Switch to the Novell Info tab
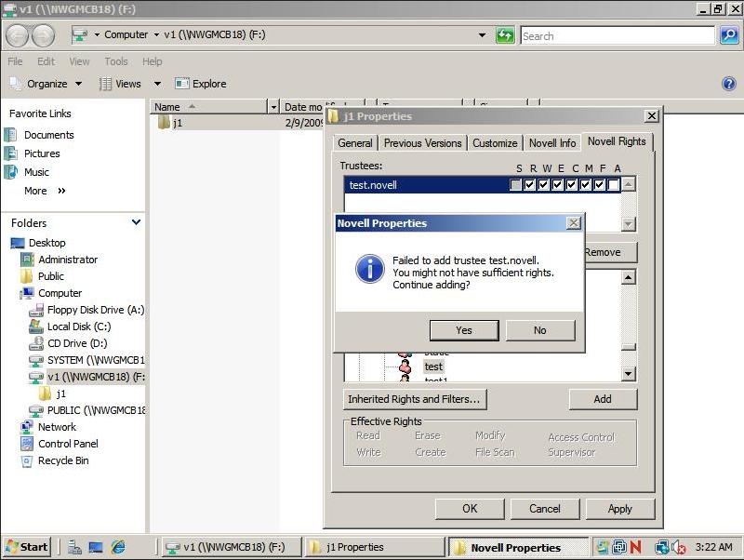Image resolution: width=744 pixels, height=560 pixels. coord(552,143)
